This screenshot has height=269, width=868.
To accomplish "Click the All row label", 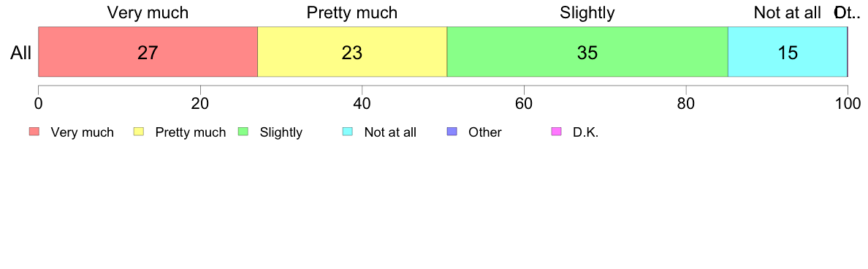I will (21, 53).
